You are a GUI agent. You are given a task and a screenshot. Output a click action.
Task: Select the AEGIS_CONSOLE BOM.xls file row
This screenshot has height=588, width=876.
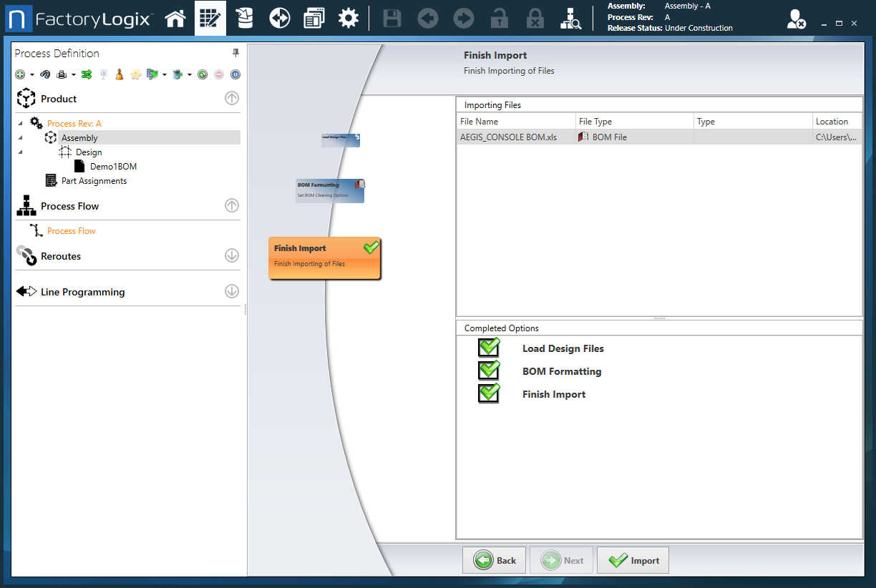(515, 136)
